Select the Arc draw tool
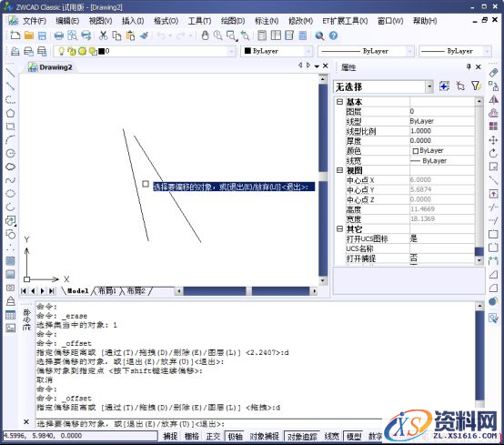Image resolution: width=504 pixels, height=445 pixels. [x=10, y=139]
